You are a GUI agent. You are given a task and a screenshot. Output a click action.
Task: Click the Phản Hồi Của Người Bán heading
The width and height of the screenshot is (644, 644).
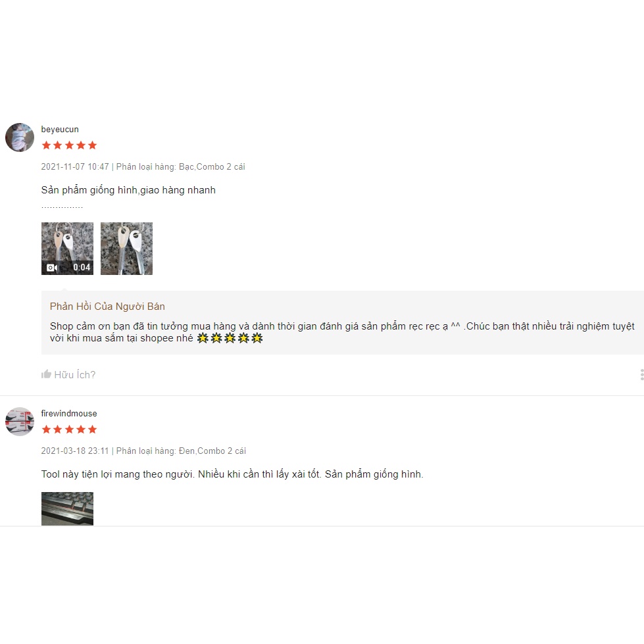(x=107, y=307)
